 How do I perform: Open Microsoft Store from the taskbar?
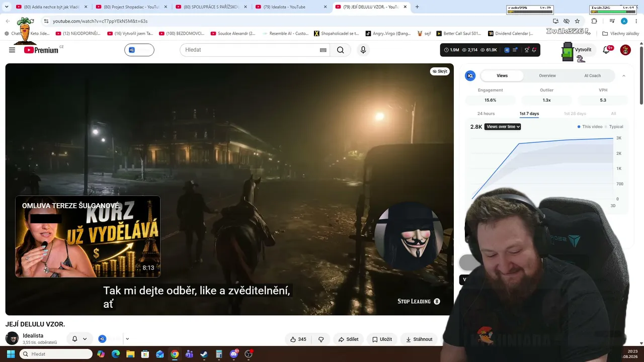click(145, 354)
